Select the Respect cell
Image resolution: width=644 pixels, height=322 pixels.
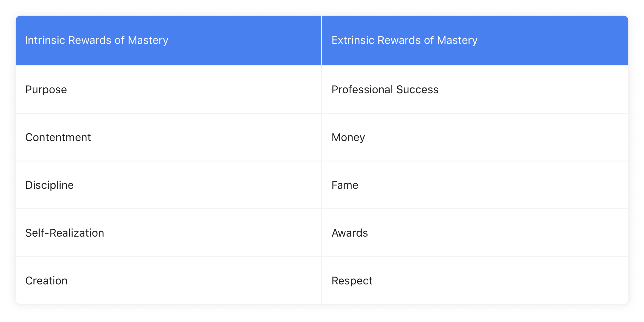point(475,280)
